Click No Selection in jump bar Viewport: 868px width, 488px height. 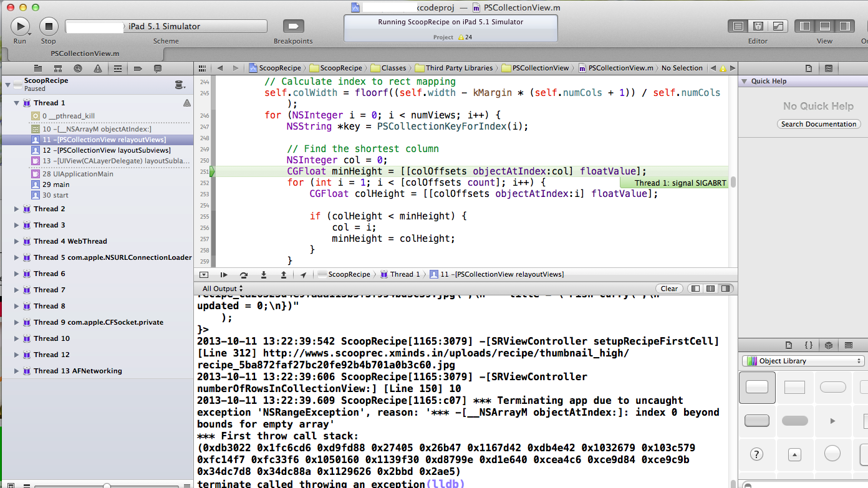(682, 68)
